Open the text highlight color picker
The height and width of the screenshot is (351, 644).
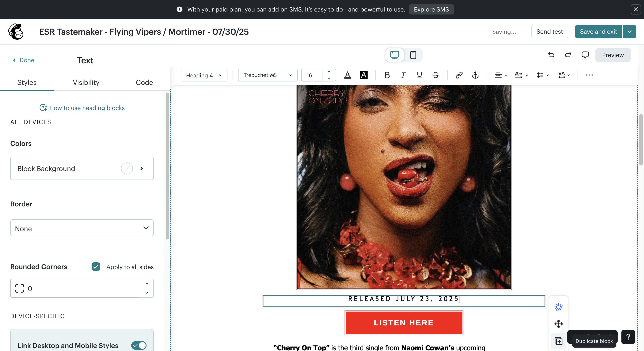364,75
